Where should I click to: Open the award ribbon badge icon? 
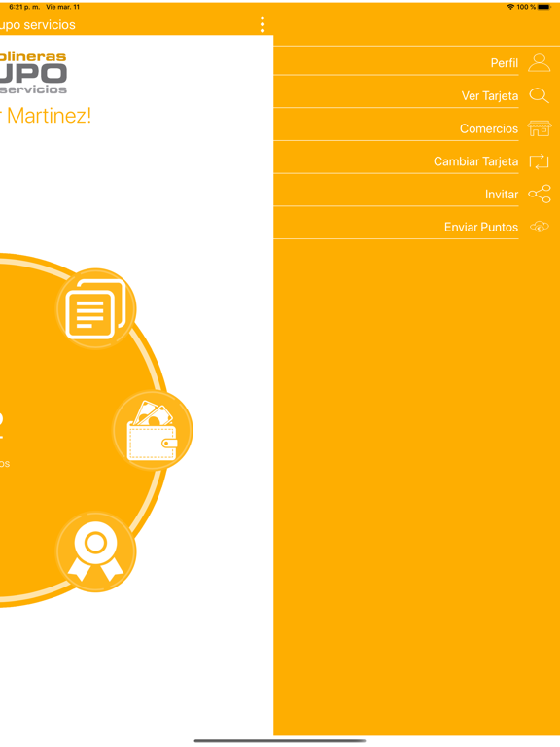click(x=96, y=552)
